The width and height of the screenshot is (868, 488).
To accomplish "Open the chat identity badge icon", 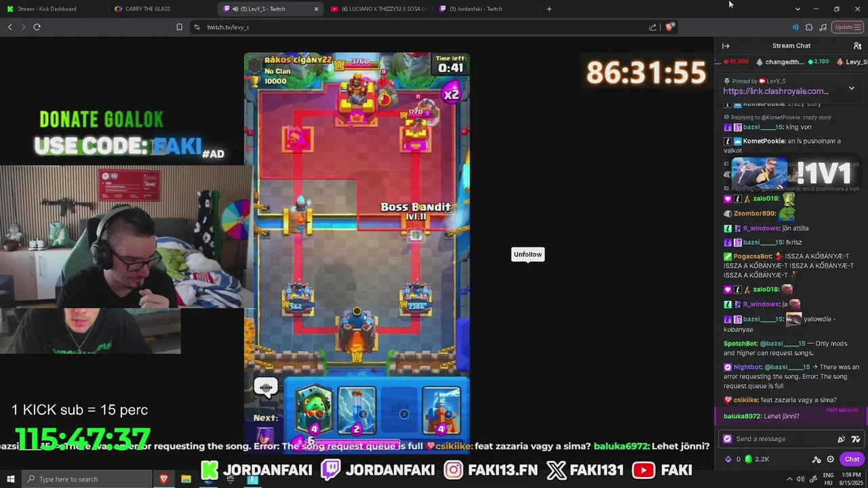I will coord(728,439).
